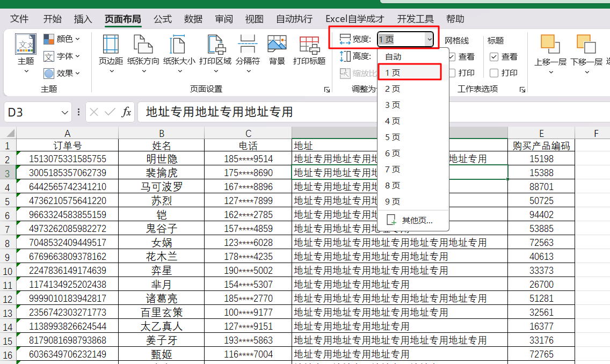610x364 pixels.
Task: Click phone cell 193****5863
Action: (x=248, y=340)
